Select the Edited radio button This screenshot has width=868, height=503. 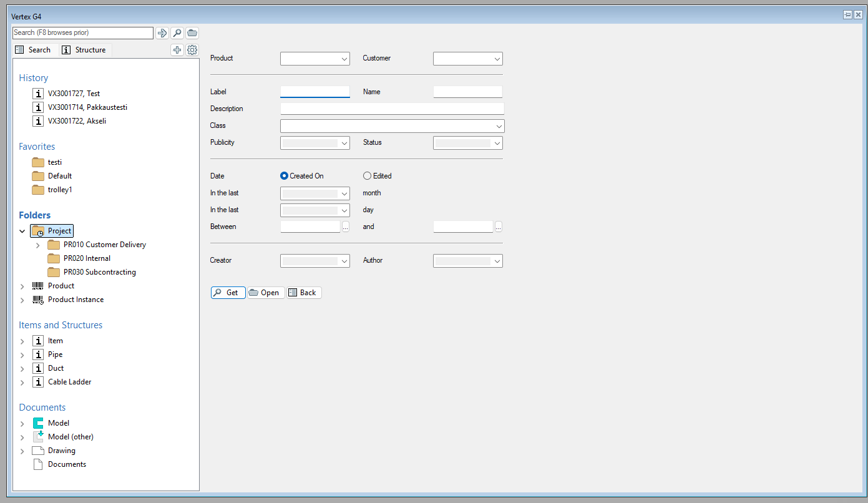(x=367, y=176)
